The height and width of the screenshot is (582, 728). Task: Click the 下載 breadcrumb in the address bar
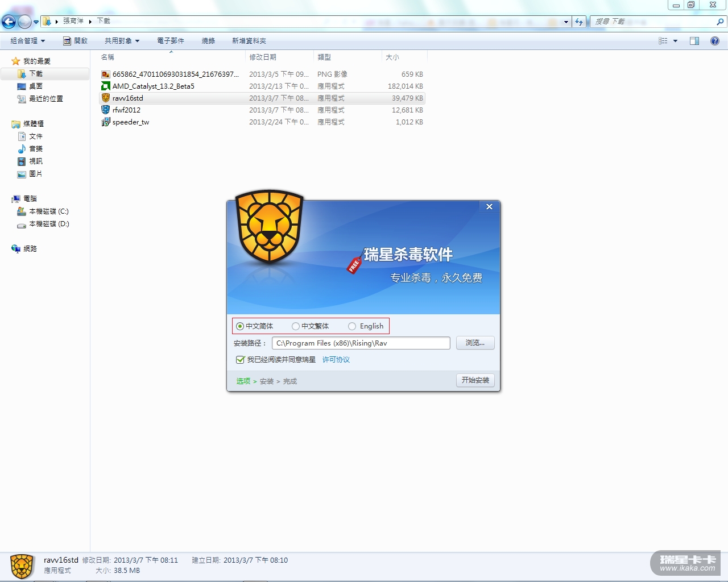coord(104,21)
